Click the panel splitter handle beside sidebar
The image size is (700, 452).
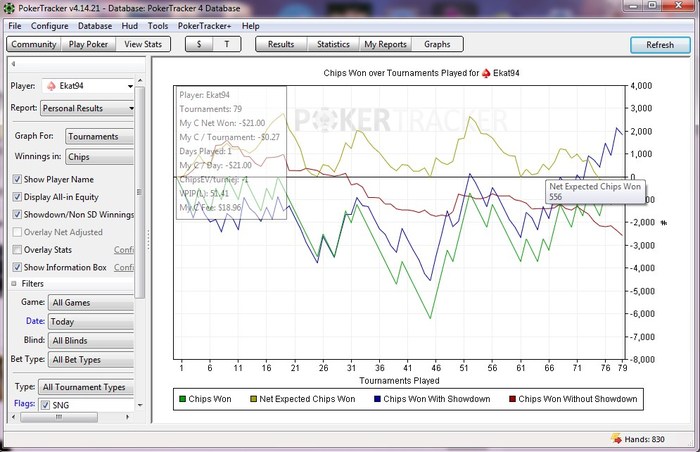pos(149,240)
